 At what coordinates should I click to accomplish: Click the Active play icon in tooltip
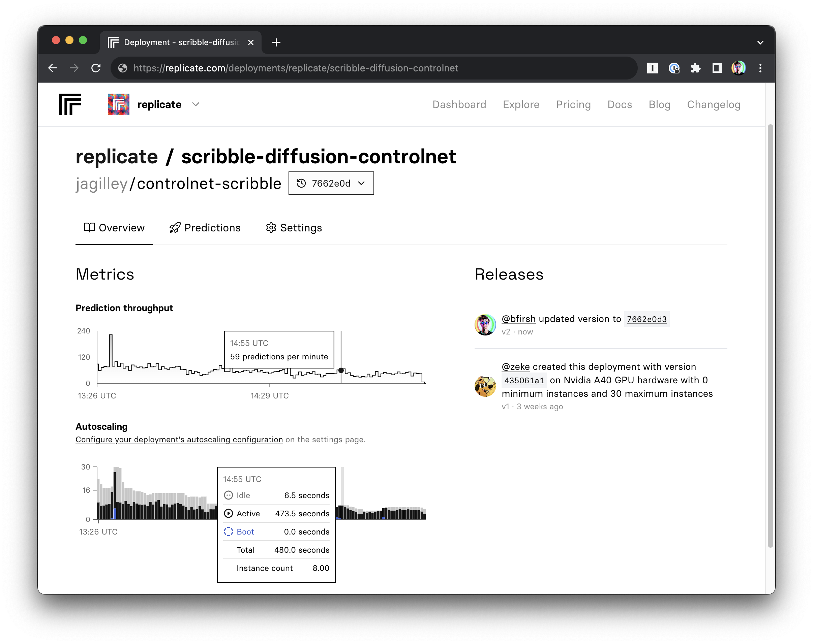click(x=228, y=513)
